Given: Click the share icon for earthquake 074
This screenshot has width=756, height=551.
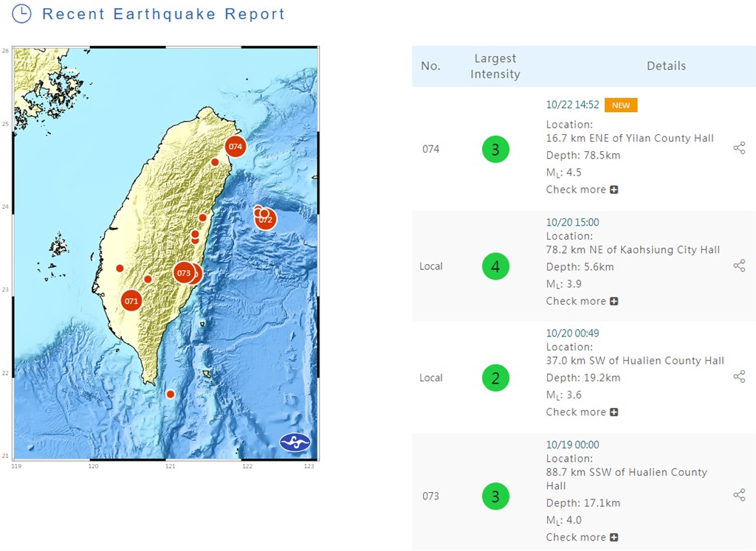Looking at the screenshot, I should [740, 148].
